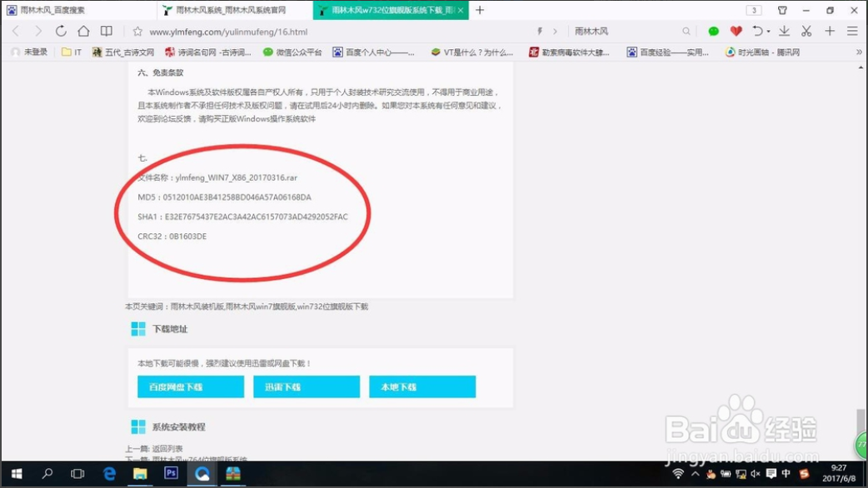
Task: Go forward to the next page
Action: [x=37, y=32]
